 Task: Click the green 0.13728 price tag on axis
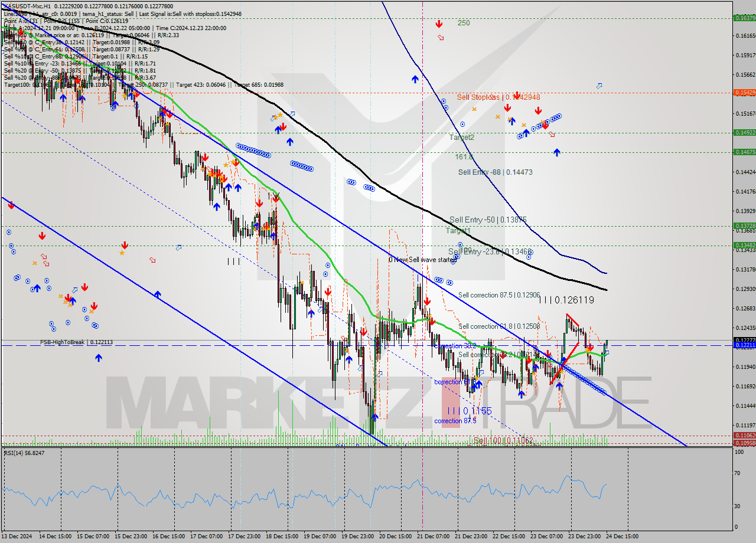(x=744, y=225)
